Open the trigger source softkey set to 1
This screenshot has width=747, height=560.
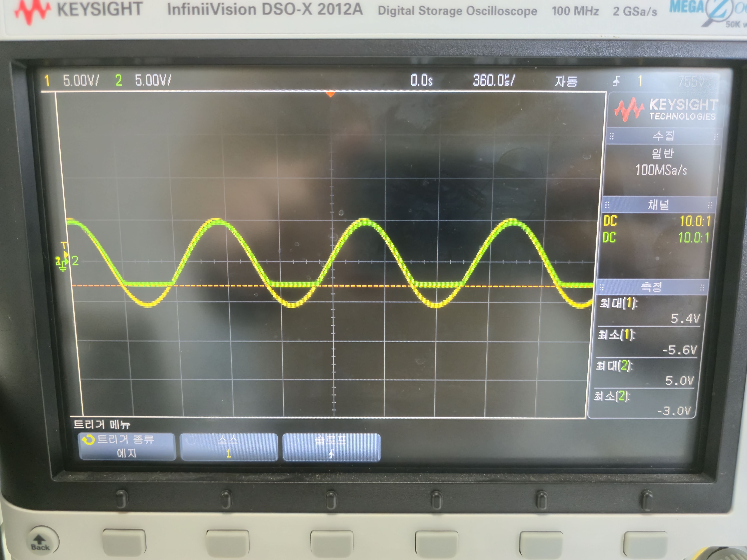(x=229, y=447)
